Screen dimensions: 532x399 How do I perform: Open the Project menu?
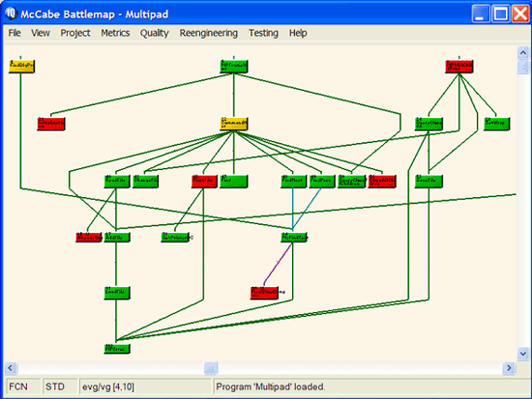(75, 33)
